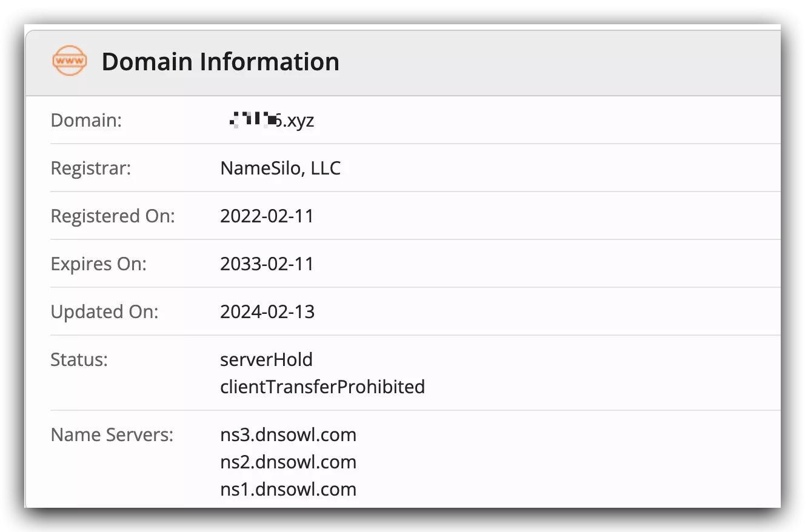
Task: Click the 2024-02-13 updated date
Action: [x=267, y=311]
